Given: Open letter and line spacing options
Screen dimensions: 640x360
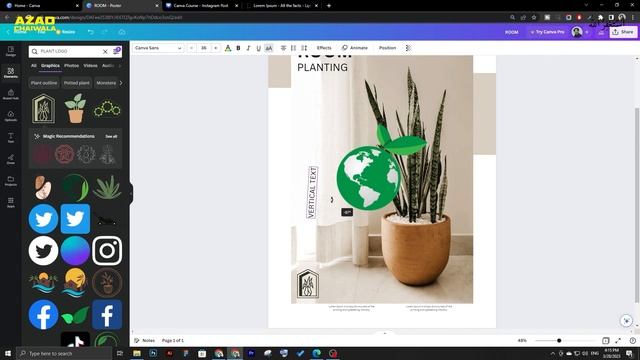Looking at the screenshot, I should pos(304,48).
